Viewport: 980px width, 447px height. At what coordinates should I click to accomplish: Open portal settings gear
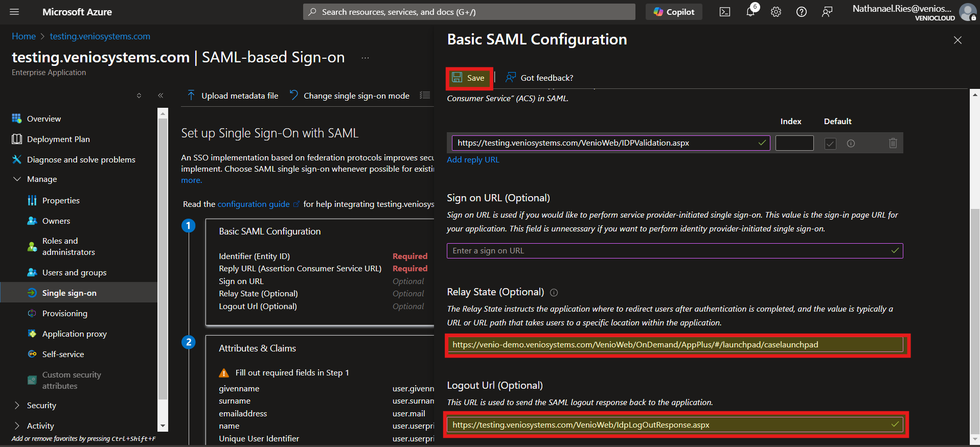click(x=776, y=12)
